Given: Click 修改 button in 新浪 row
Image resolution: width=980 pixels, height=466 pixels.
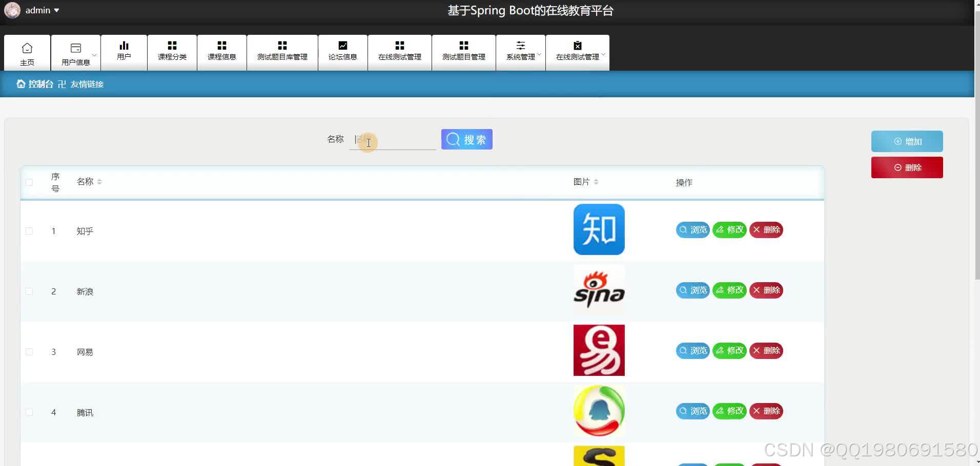Looking at the screenshot, I should pyautogui.click(x=730, y=290).
